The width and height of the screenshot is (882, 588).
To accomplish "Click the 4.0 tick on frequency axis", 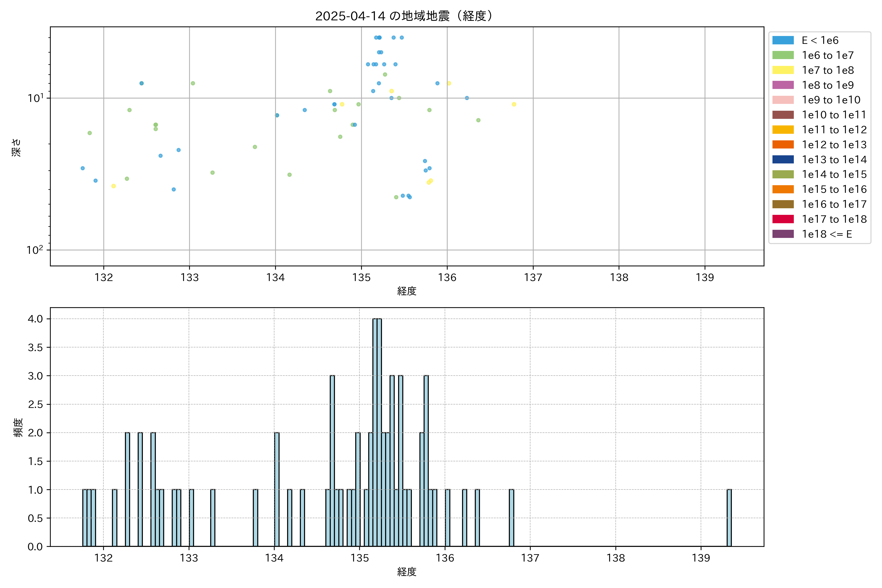I will (35, 319).
